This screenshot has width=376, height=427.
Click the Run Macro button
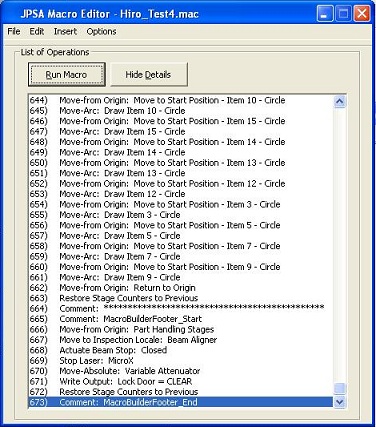coord(67,75)
